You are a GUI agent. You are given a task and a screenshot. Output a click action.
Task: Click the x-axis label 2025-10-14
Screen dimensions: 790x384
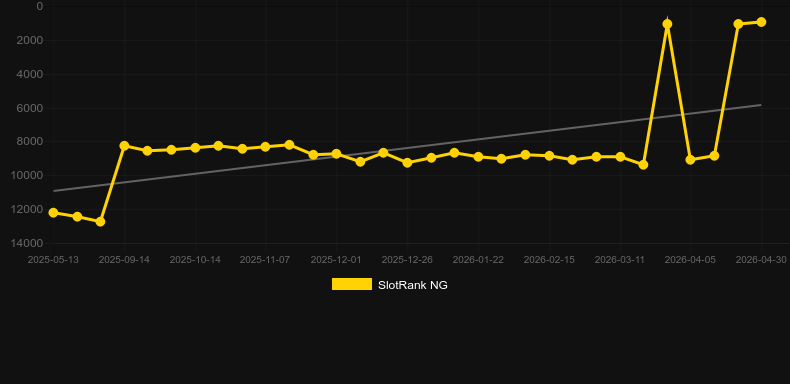195,260
